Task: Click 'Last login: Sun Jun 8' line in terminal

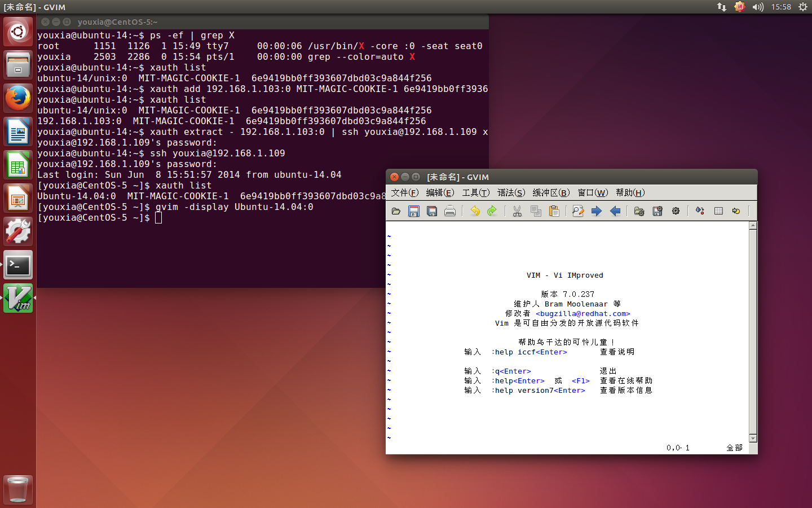Action: point(189,175)
